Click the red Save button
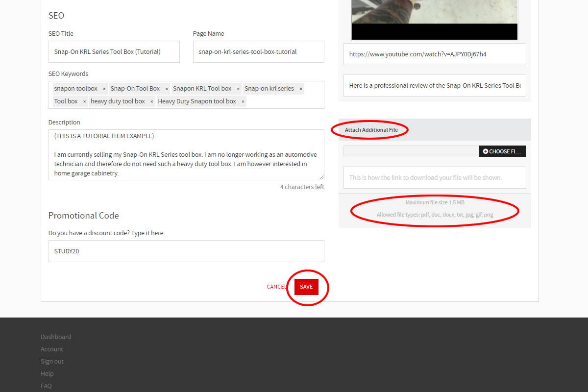Image resolution: width=588 pixels, height=392 pixels. pos(306,287)
